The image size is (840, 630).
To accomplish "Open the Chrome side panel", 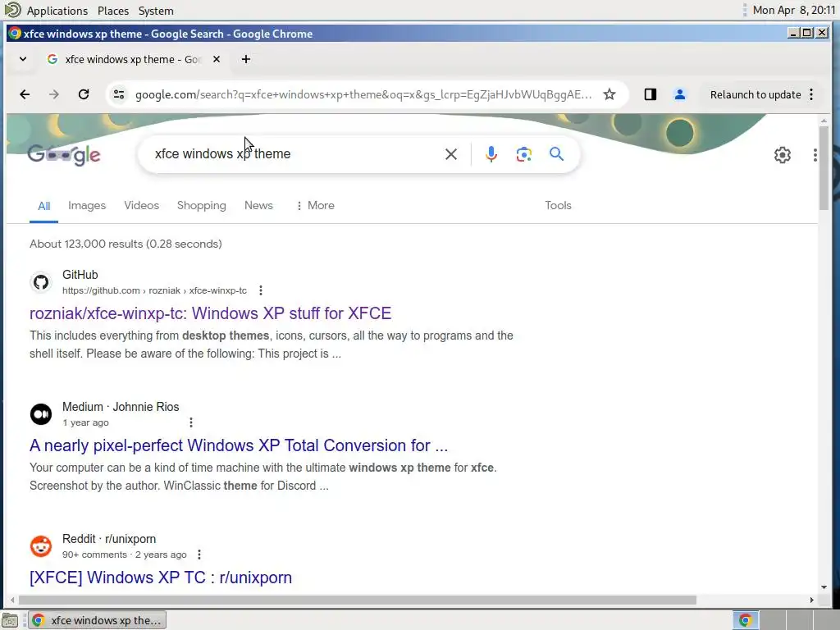I will click(651, 95).
